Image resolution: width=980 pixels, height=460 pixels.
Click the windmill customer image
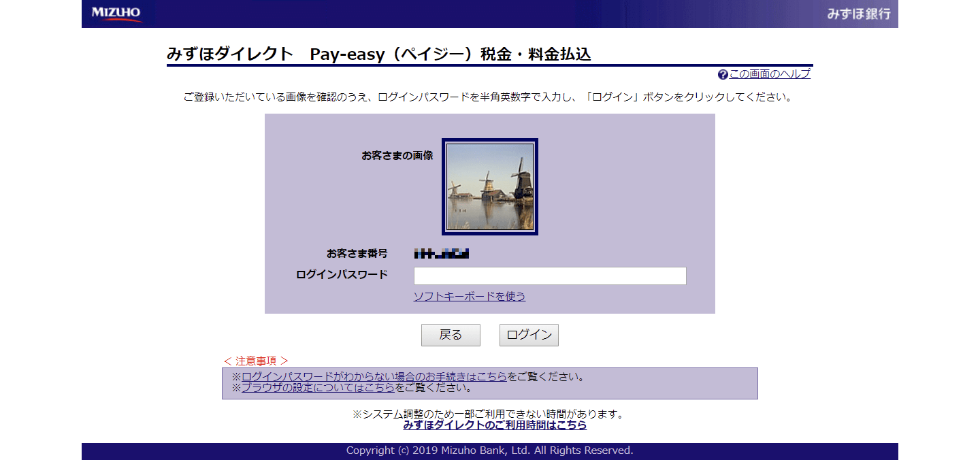pyautogui.click(x=490, y=187)
